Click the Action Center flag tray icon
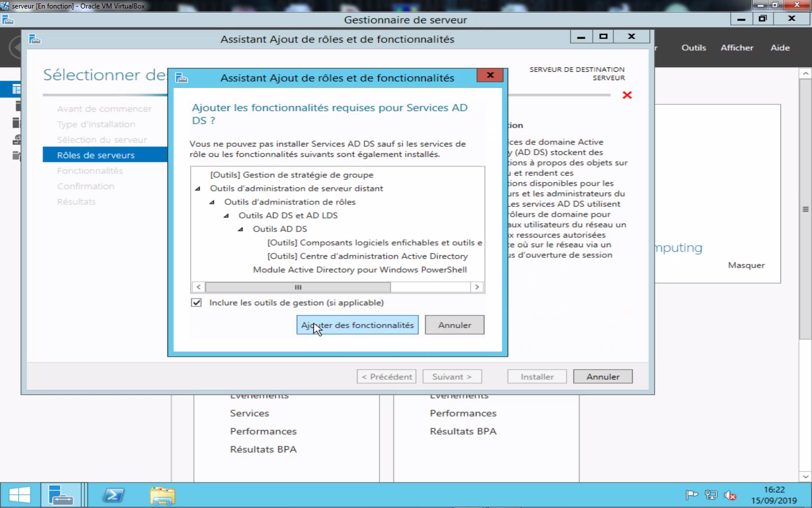The width and height of the screenshot is (812, 508). (692, 496)
